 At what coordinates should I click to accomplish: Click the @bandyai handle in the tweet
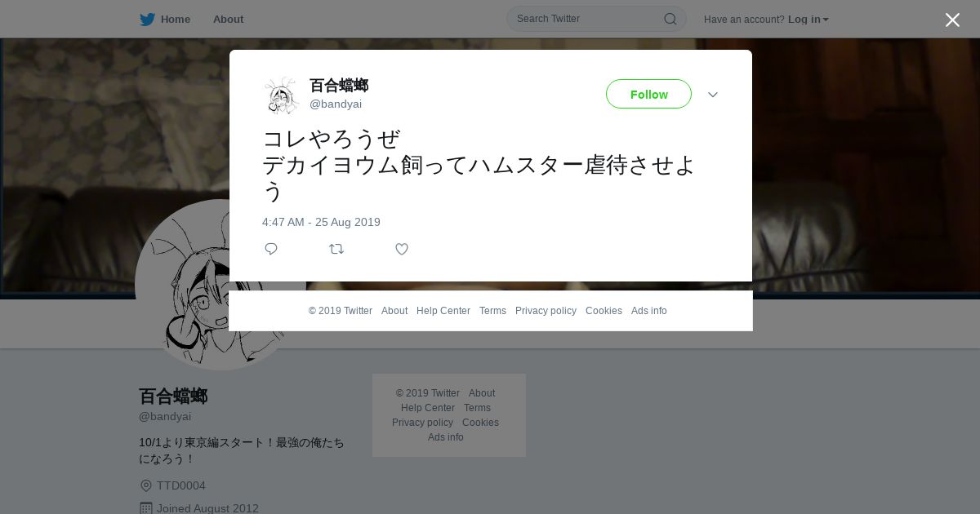tap(336, 104)
